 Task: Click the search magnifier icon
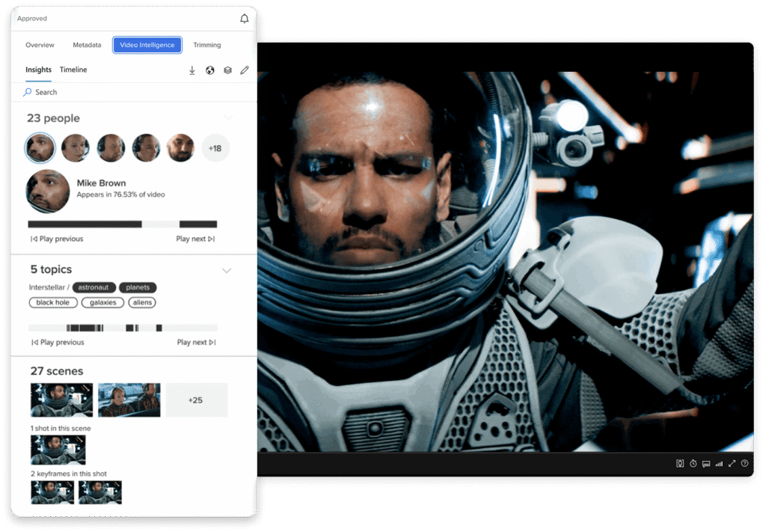pos(28,92)
